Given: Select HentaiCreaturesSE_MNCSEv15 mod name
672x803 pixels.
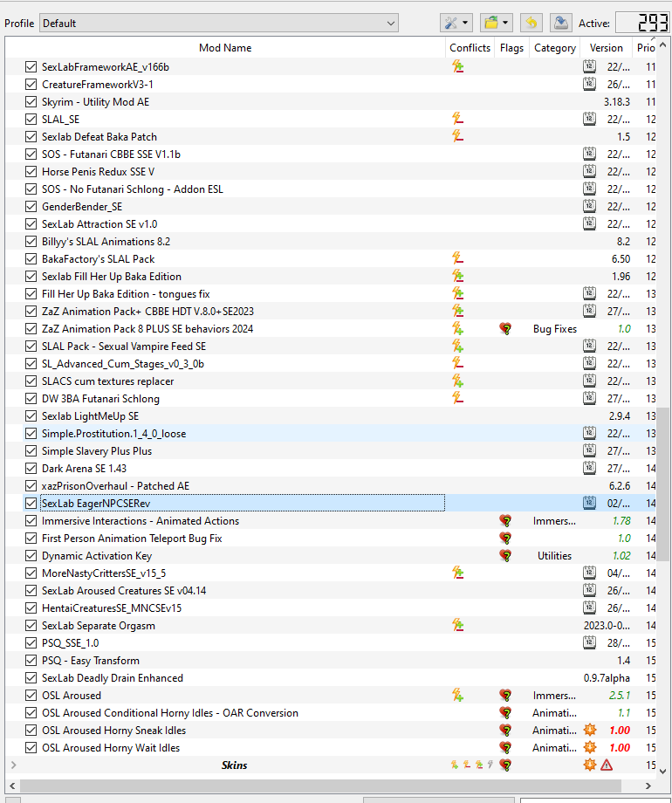Looking at the screenshot, I should point(112,607).
